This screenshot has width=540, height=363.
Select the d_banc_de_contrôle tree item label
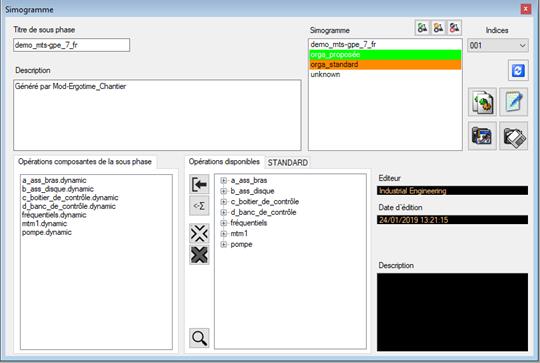coord(263,212)
